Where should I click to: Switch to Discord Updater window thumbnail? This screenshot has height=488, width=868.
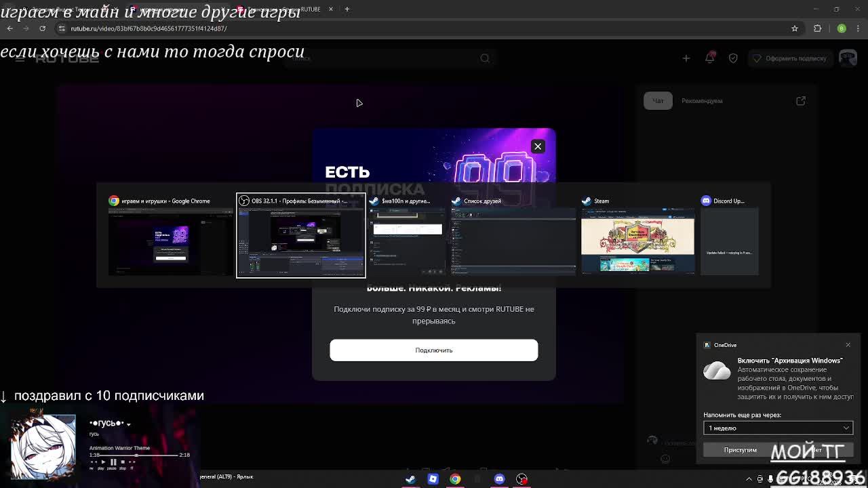point(729,235)
